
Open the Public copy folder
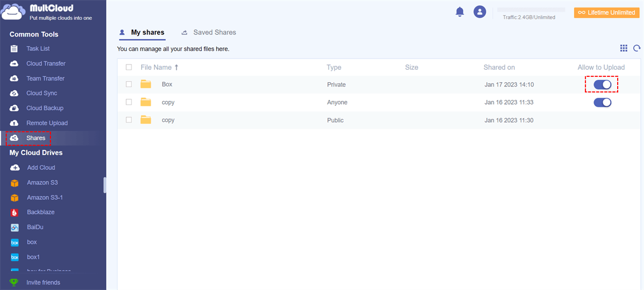pos(168,120)
